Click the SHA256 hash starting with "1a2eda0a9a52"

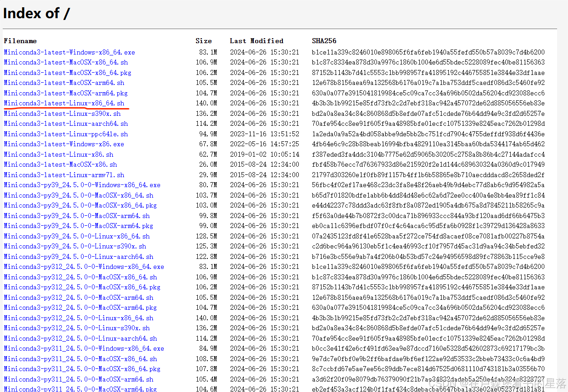point(428,134)
